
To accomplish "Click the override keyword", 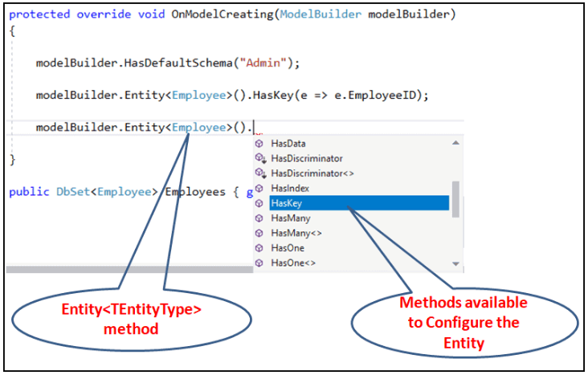I will click(104, 14).
